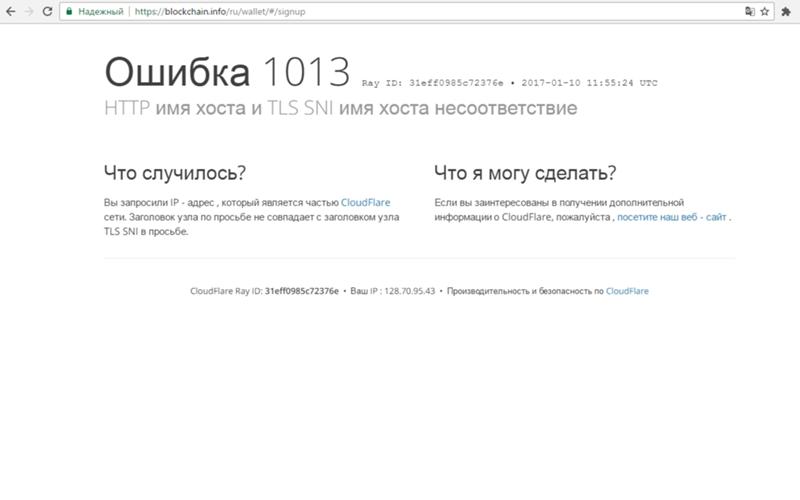Select the 'Ошибка 1013' heading text
The width and height of the screenshot is (800, 500).
(x=227, y=72)
